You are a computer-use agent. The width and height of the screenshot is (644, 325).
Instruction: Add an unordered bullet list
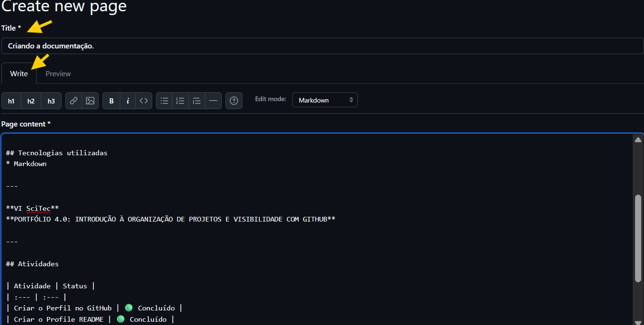click(x=164, y=101)
